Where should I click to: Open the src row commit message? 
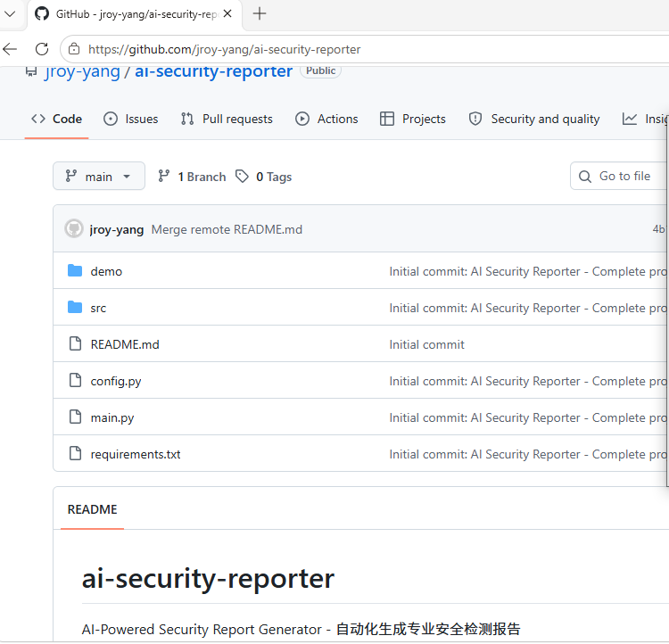(x=528, y=308)
